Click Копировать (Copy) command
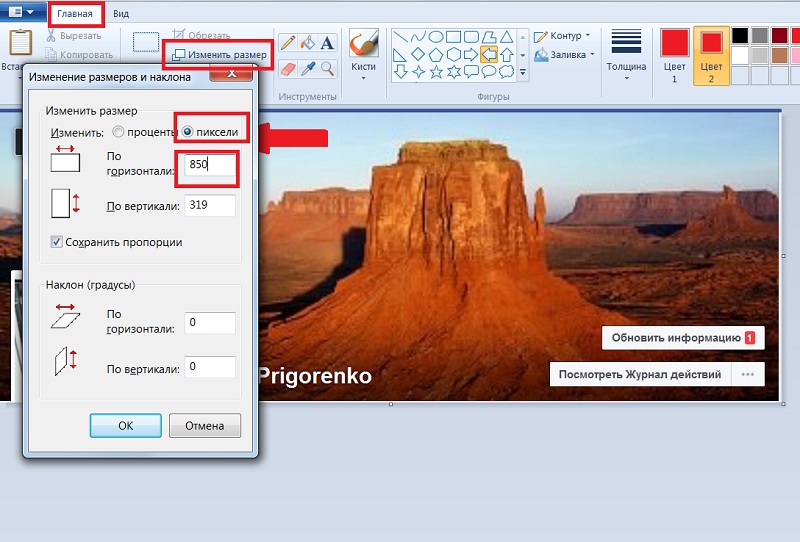800x542 pixels. coord(79,54)
